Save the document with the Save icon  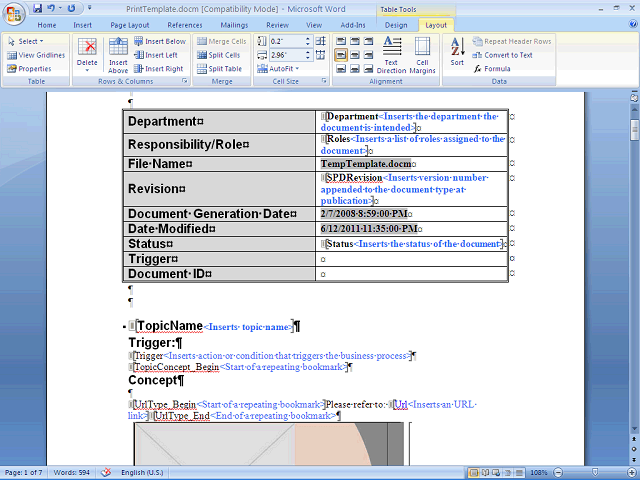tap(37, 8)
